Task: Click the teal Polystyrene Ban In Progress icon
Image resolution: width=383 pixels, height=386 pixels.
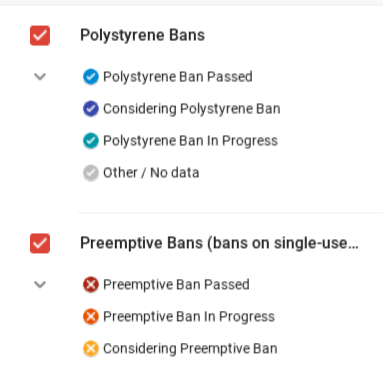Action: 91,141
